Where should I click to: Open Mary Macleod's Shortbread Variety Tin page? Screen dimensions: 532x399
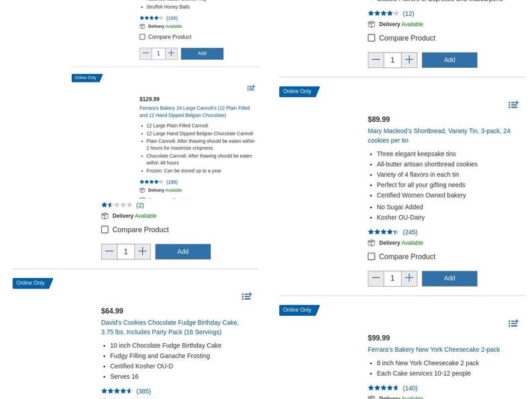pyautogui.click(x=439, y=136)
